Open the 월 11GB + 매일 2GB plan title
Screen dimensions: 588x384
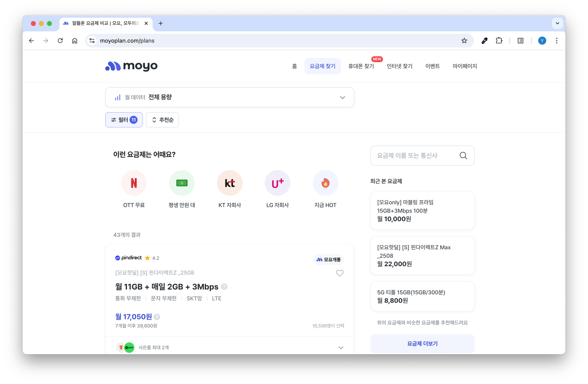pos(167,287)
